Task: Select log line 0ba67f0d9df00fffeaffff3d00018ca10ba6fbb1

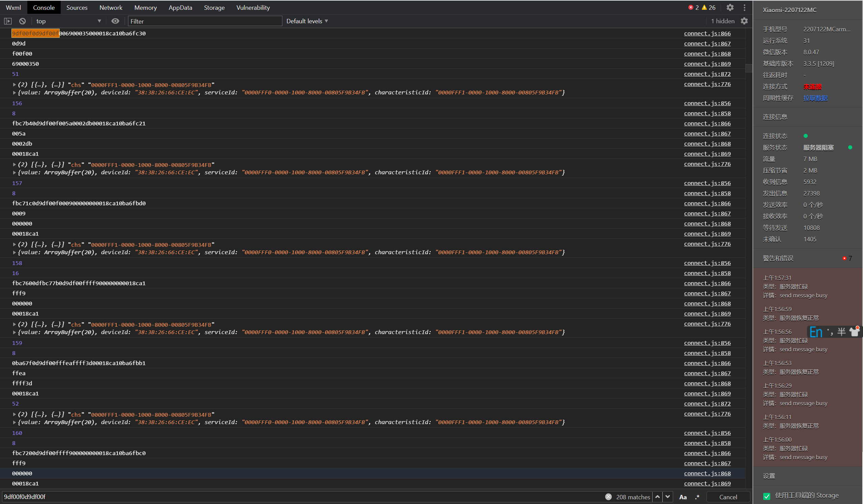Action: click(x=79, y=363)
